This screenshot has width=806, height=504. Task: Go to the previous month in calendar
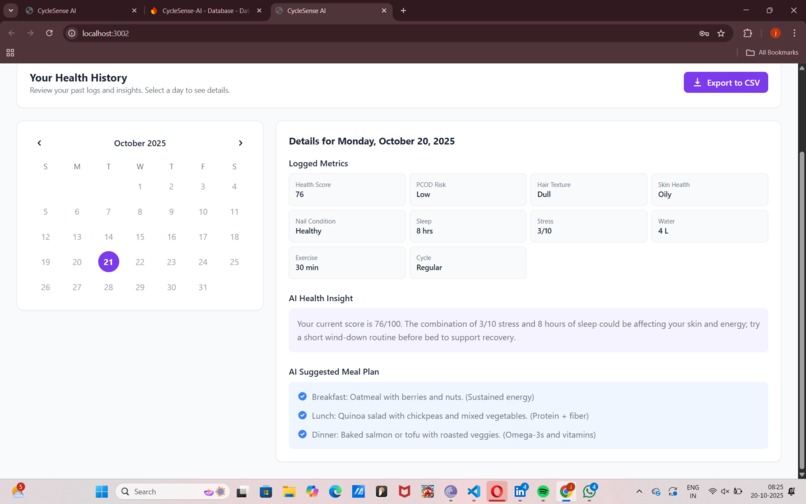pos(39,143)
